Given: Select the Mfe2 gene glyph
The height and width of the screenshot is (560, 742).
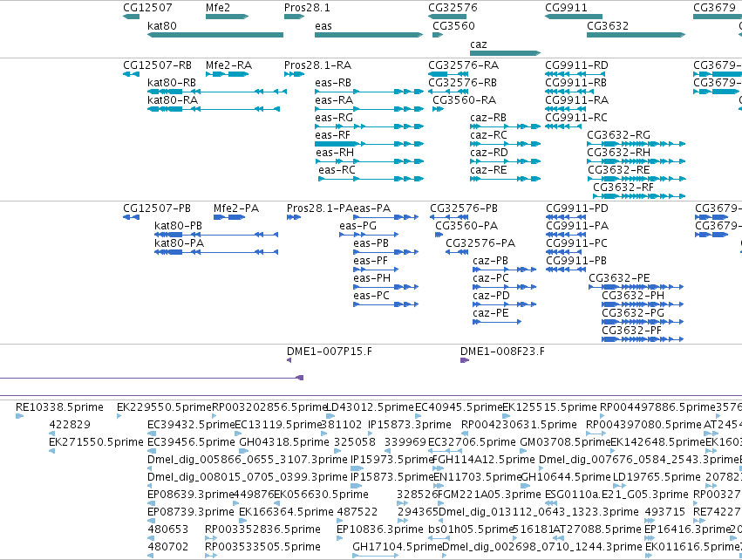Looking at the screenshot, I should pyautogui.click(x=228, y=17).
